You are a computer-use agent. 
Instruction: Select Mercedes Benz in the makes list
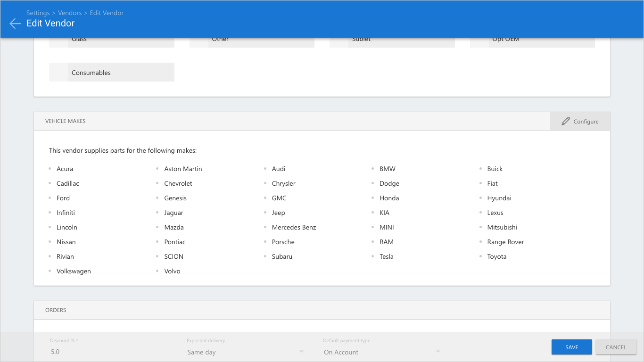(294, 227)
